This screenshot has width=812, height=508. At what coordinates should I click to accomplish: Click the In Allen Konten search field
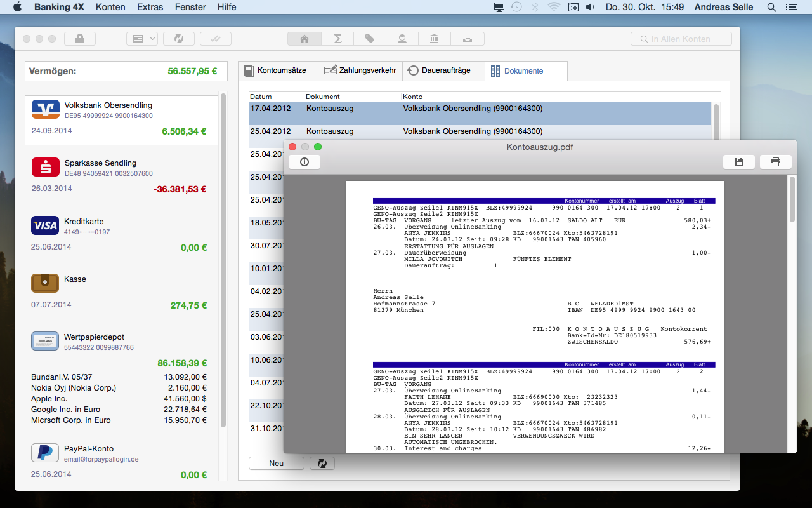click(x=681, y=38)
